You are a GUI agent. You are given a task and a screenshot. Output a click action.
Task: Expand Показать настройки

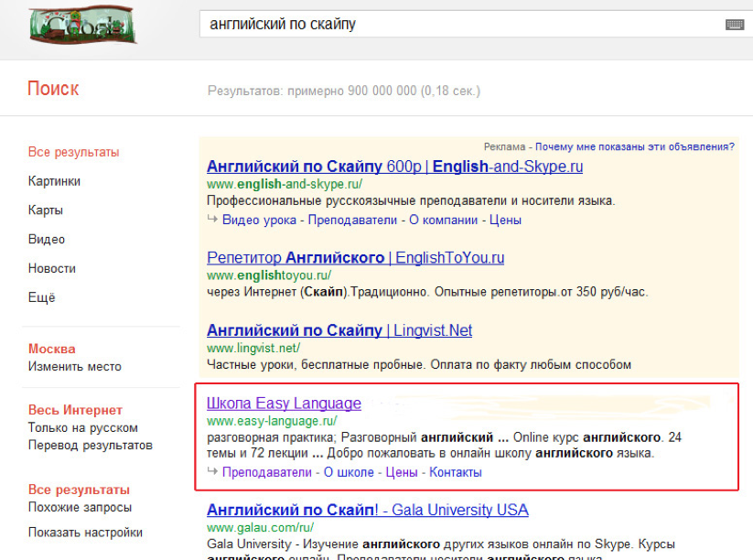(x=85, y=533)
